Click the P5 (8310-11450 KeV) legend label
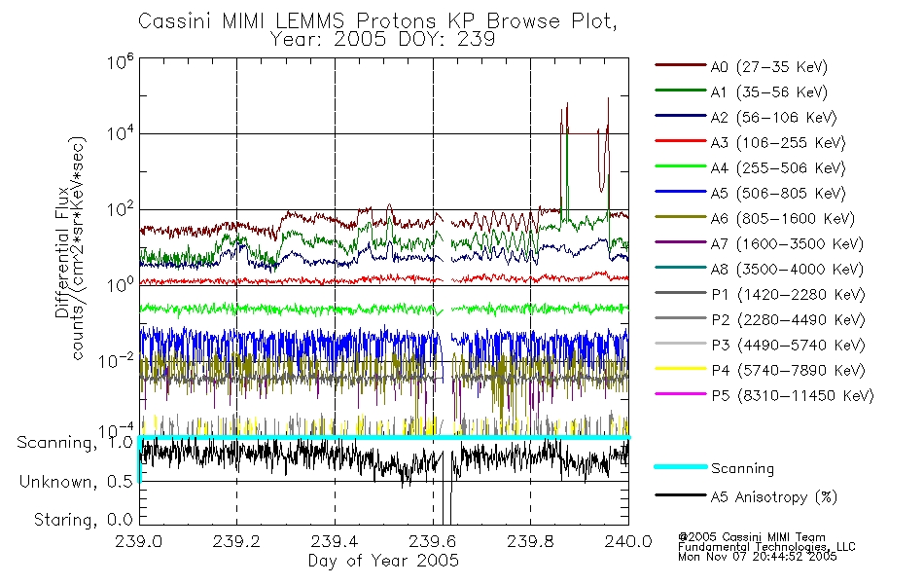This screenshot has height=584, width=924. [793, 396]
